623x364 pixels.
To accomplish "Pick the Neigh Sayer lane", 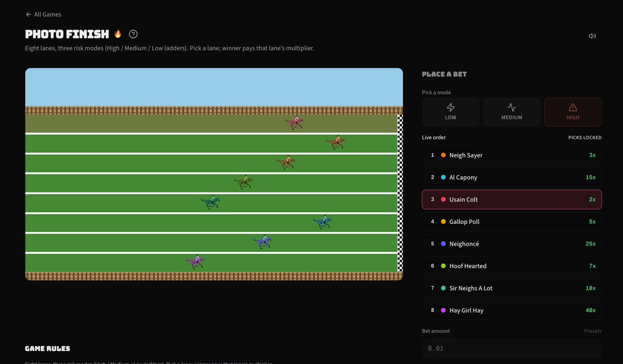I will click(512, 155).
